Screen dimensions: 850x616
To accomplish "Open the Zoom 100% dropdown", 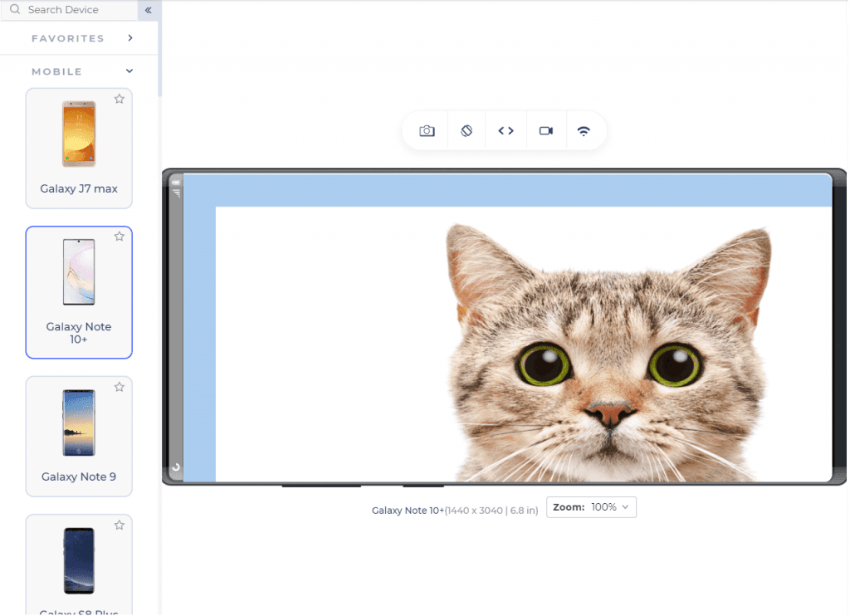I will (x=591, y=507).
